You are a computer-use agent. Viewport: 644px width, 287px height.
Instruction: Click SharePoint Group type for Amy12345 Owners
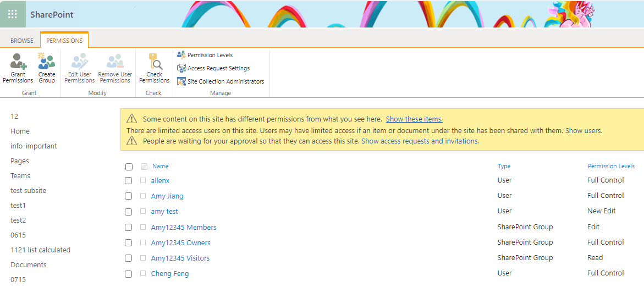pyautogui.click(x=525, y=242)
